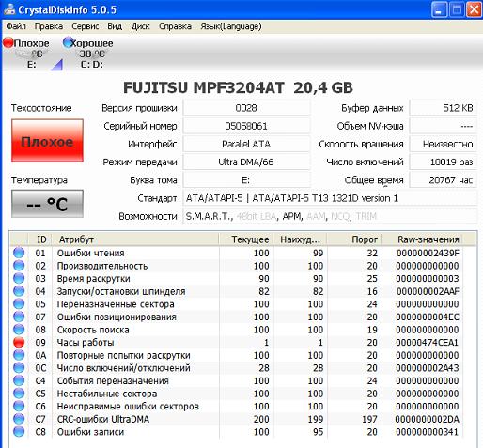The image size is (483, 448).
Task: Click the Raw-значения column header
Action: 422,239
